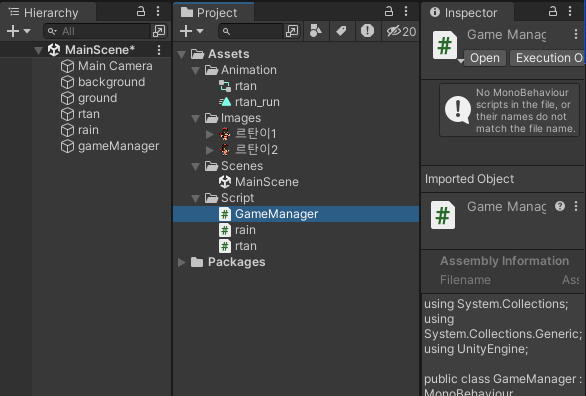Collapse the MainScene foldout in Hierarchy
586x396 pixels.
point(38,50)
